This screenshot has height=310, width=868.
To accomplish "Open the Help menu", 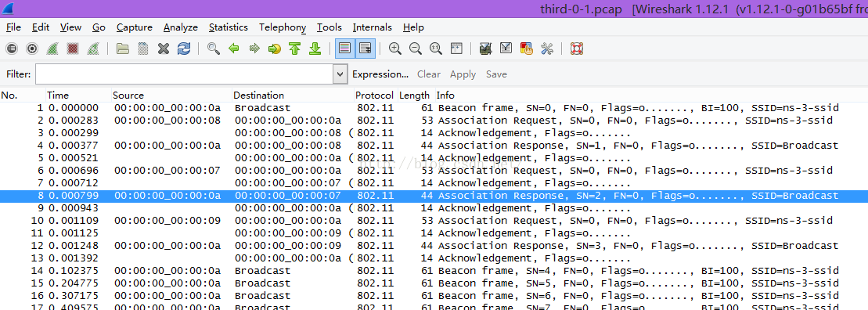I will pyautogui.click(x=413, y=27).
